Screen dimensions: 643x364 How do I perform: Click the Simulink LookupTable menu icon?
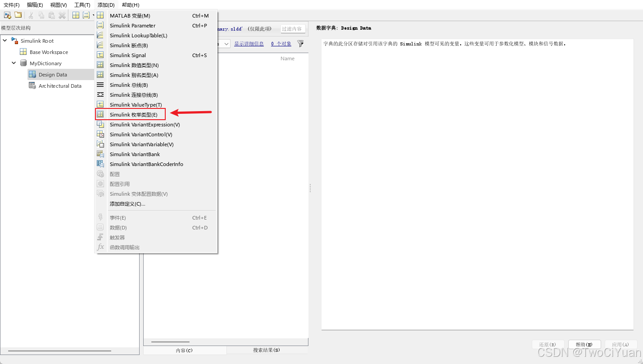click(x=100, y=35)
